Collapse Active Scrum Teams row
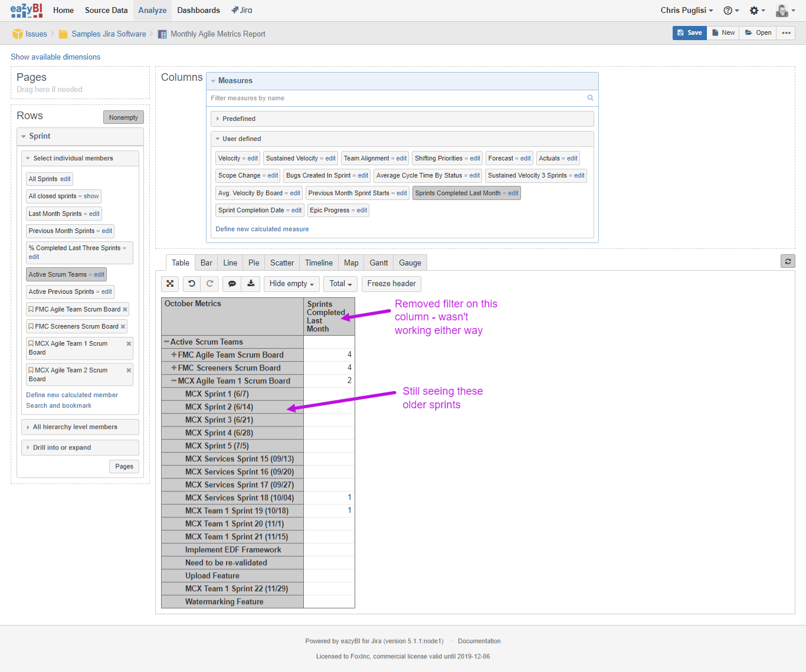 tap(167, 342)
